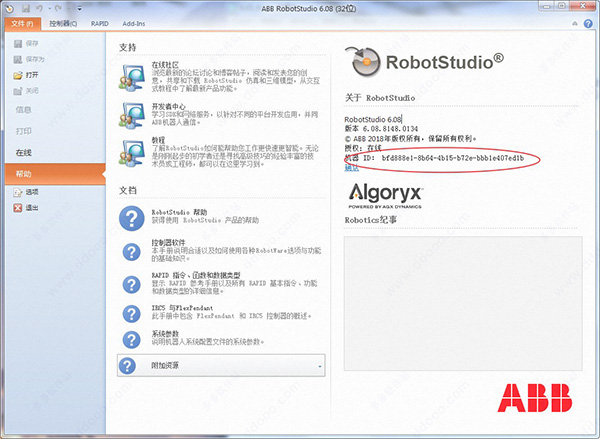Click the blue link below the machine ID
This screenshot has height=439, width=600.
[352, 168]
